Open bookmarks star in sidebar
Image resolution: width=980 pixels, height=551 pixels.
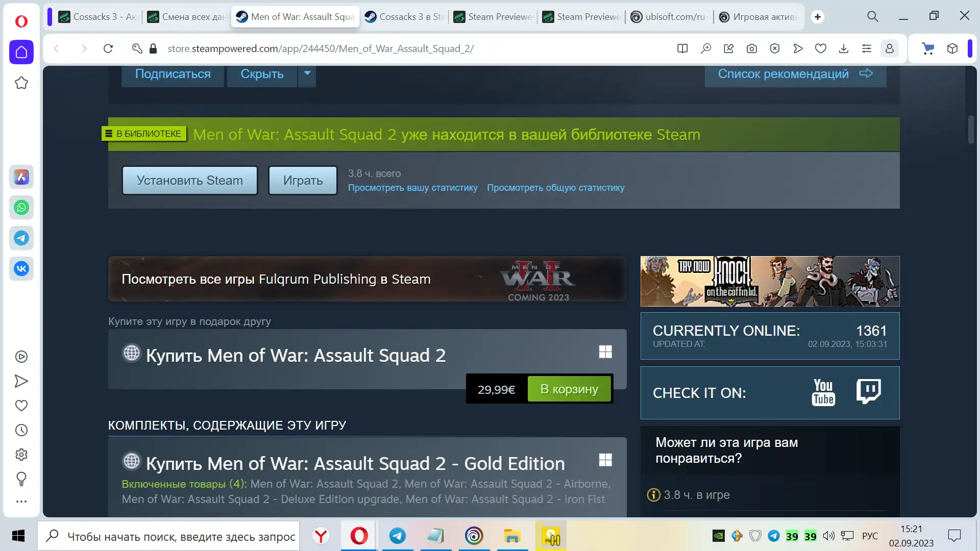[21, 83]
